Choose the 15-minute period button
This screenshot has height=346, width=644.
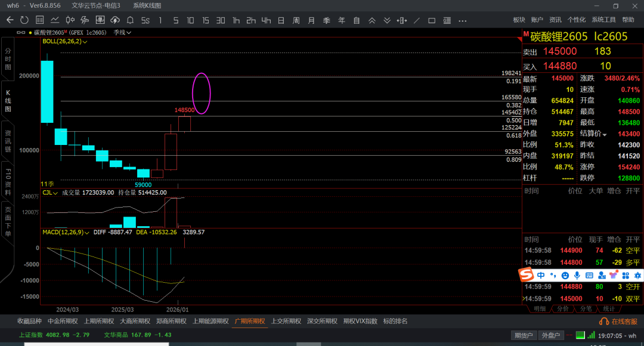(x=205, y=20)
